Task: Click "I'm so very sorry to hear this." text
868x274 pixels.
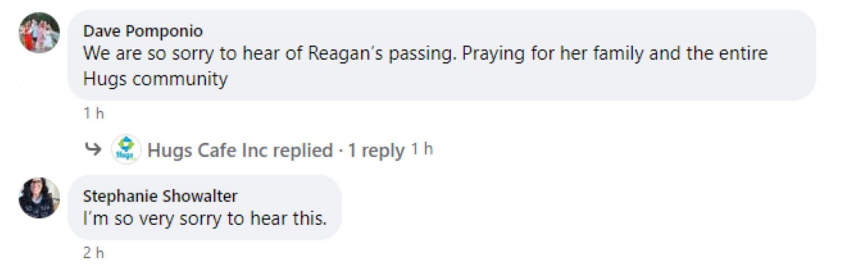Action: coord(204,218)
